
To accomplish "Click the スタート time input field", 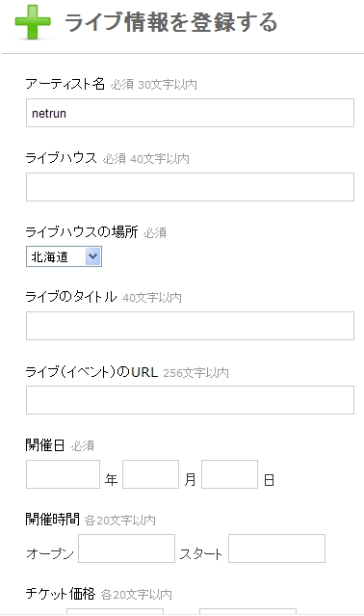I will click(x=276, y=549).
